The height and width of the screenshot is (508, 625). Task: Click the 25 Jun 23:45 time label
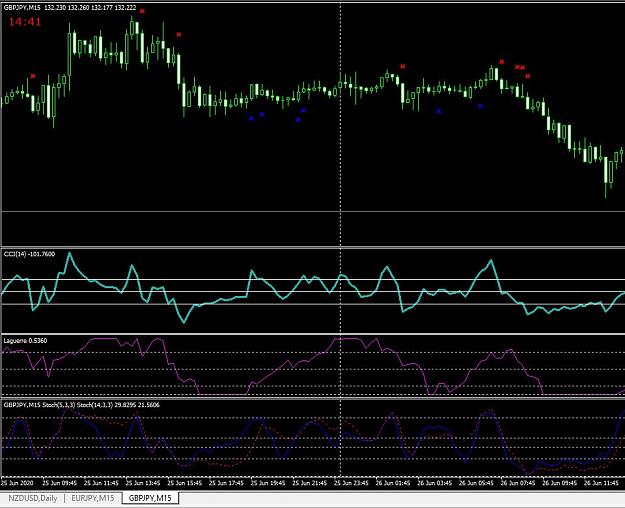(x=351, y=483)
